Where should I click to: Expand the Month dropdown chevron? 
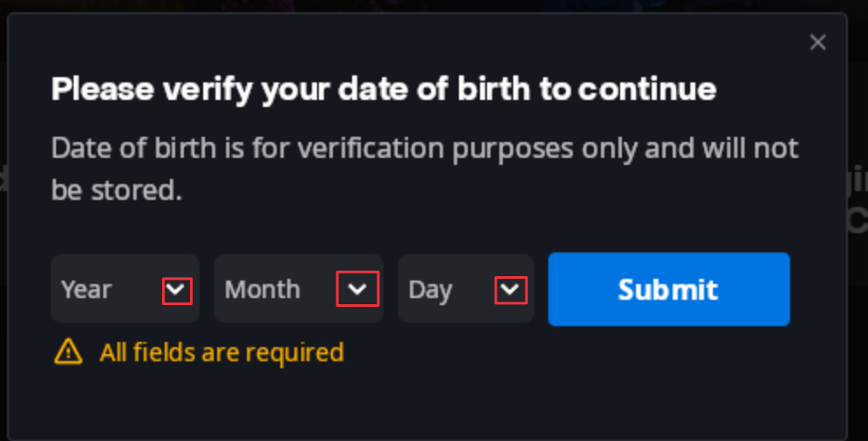pyautogui.click(x=357, y=288)
